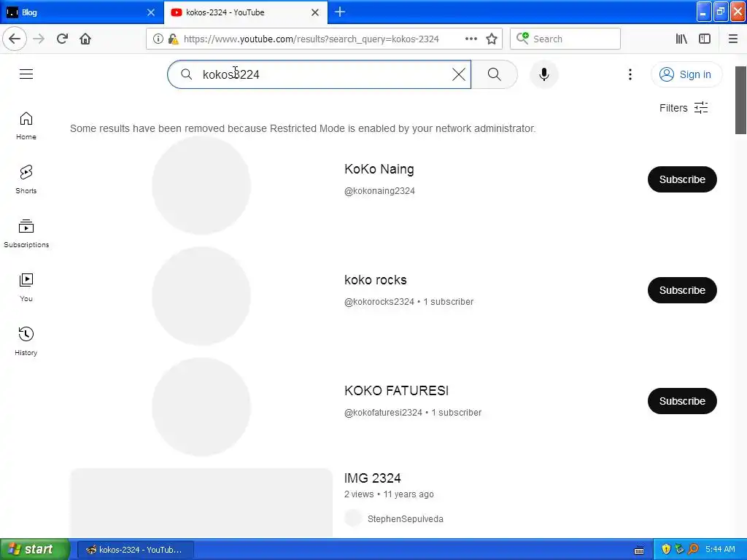
Task: Open YouTube settings three-dot menu
Action: [630, 74]
